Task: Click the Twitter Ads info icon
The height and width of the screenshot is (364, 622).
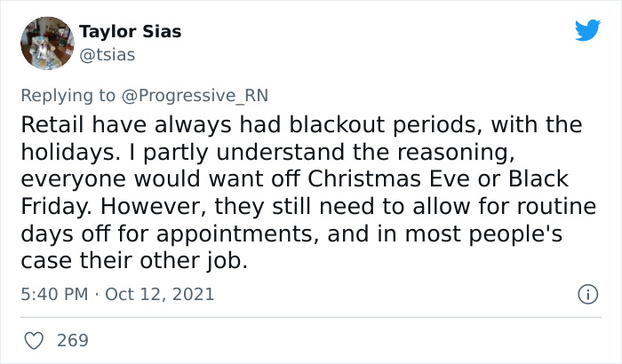Action: point(587,294)
